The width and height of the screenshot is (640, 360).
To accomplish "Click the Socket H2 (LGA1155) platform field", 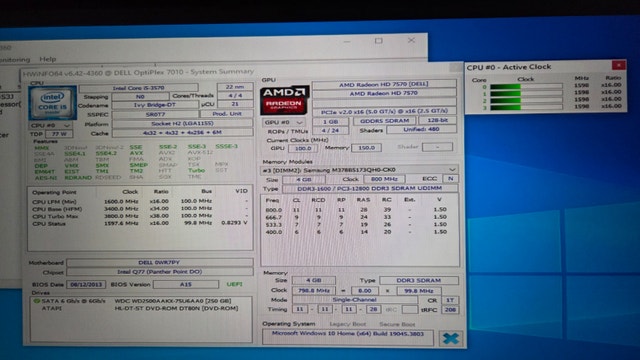I will [182, 123].
